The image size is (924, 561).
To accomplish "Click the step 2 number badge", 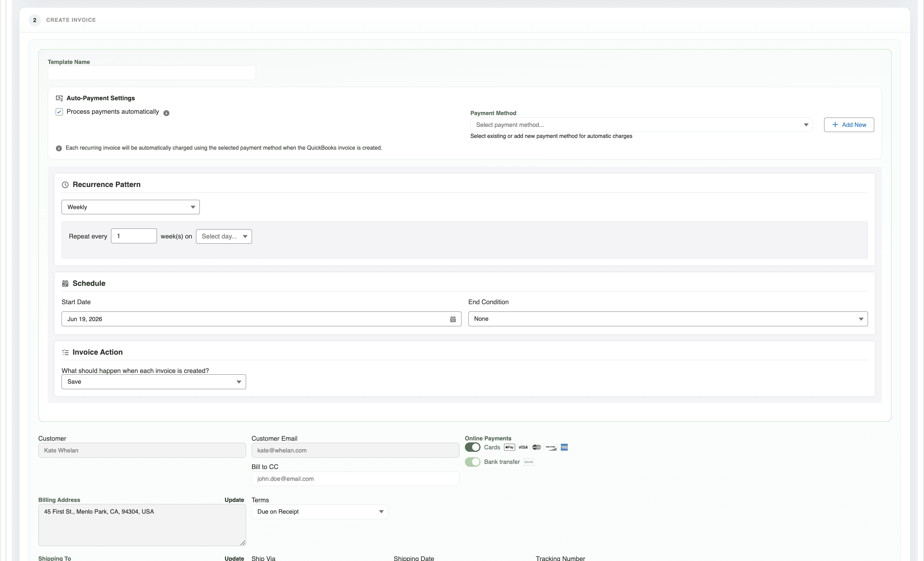I will point(35,20).
